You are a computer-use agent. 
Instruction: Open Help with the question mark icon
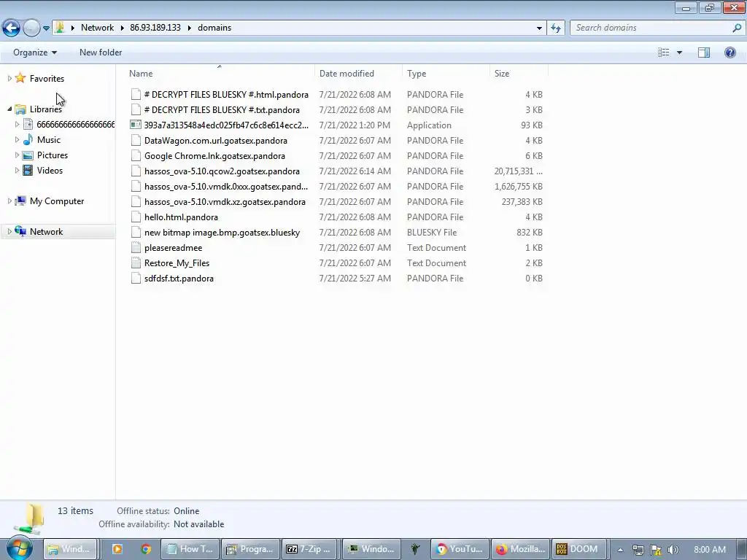(729, 52)
